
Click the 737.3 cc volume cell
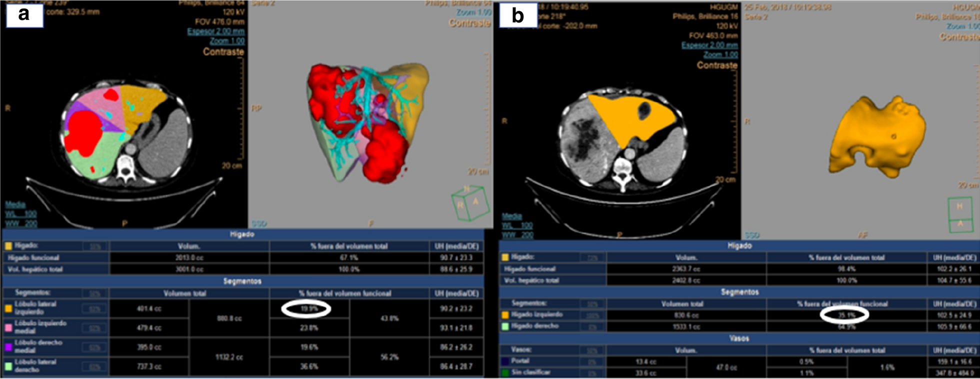(x=149, y=366)
